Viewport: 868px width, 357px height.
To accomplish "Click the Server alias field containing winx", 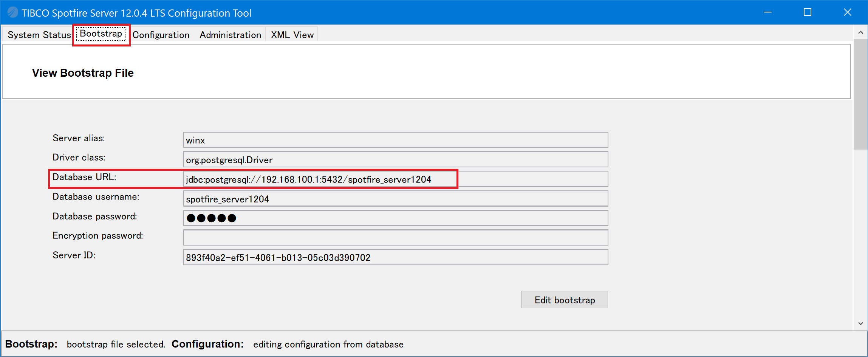I will [396, 140].
